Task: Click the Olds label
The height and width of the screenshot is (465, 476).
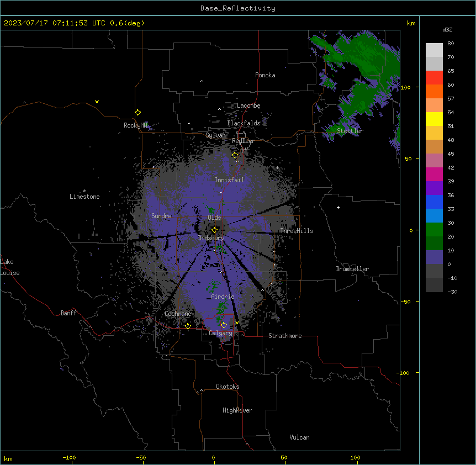Action: [214, 218]
